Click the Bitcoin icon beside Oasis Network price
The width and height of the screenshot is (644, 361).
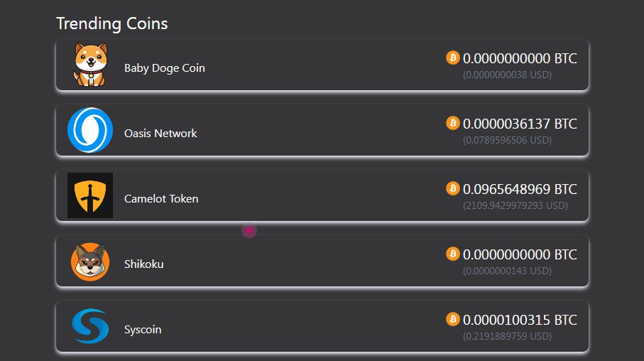click(453, 123)
